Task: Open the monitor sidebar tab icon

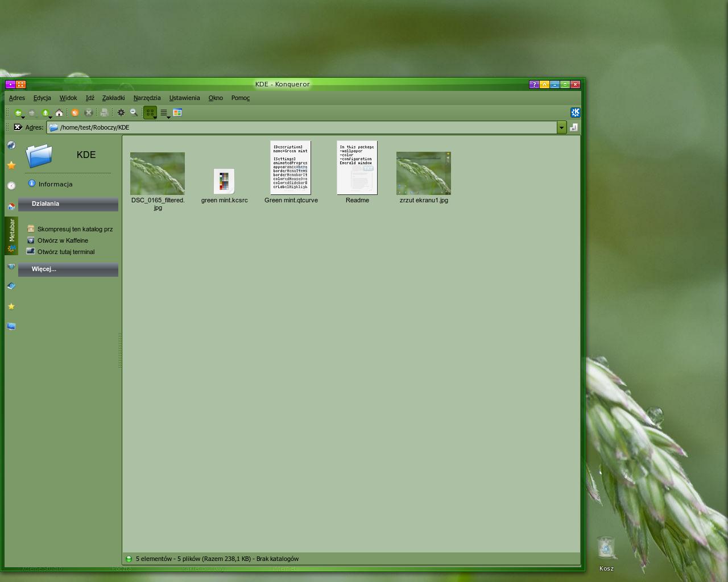Action: coord(11,326)
